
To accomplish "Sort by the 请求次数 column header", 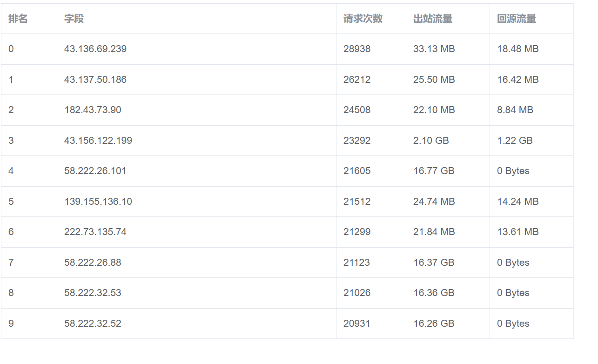I will point(363,19).
